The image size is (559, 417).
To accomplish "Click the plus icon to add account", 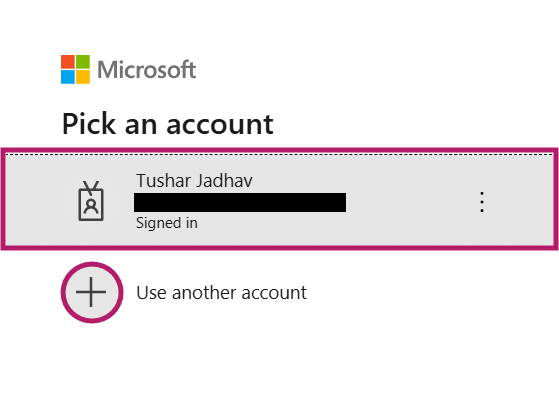I will (x=92, y=292).
